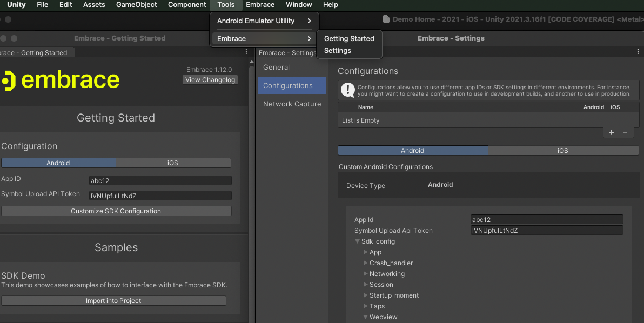Viewport: 644px width, 323px height.
Task: Select Settings from the Embrace submenu
Action: [349, 50]
